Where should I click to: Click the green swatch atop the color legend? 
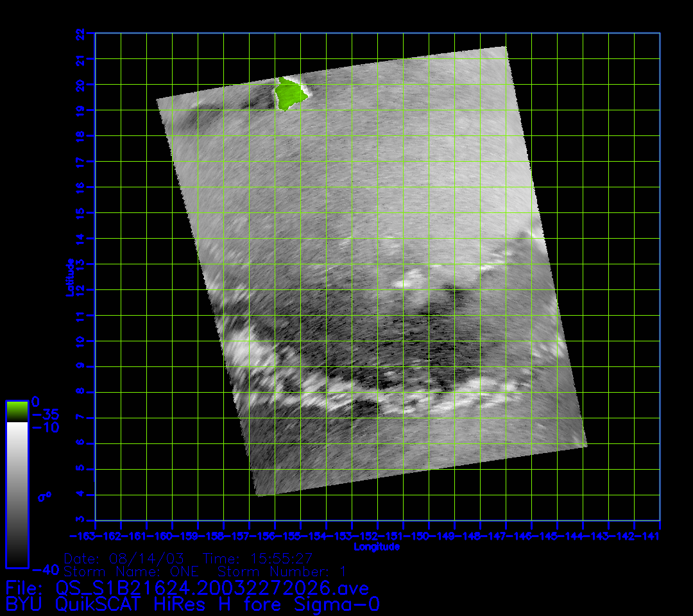pos(17,411)
